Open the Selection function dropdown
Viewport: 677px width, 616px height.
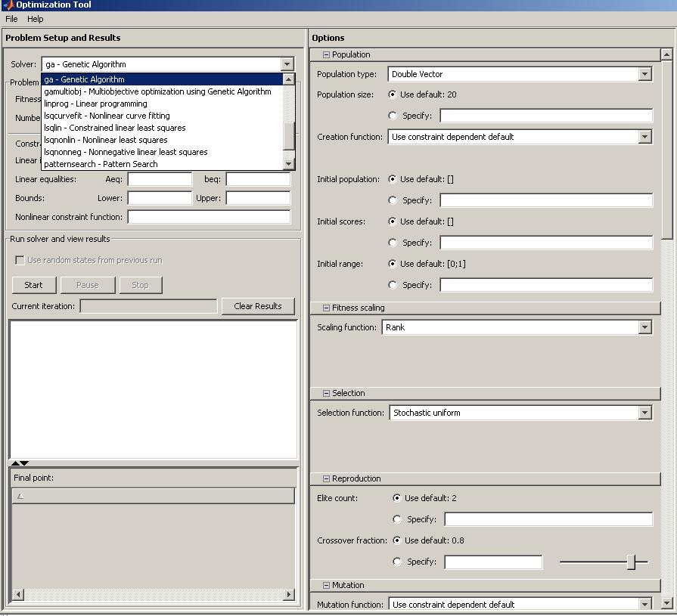click(644, 413)
